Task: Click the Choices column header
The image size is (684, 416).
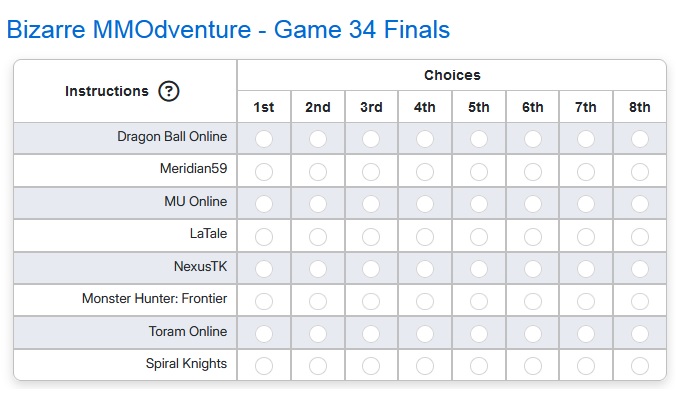Action: click(x=452, y=75)
